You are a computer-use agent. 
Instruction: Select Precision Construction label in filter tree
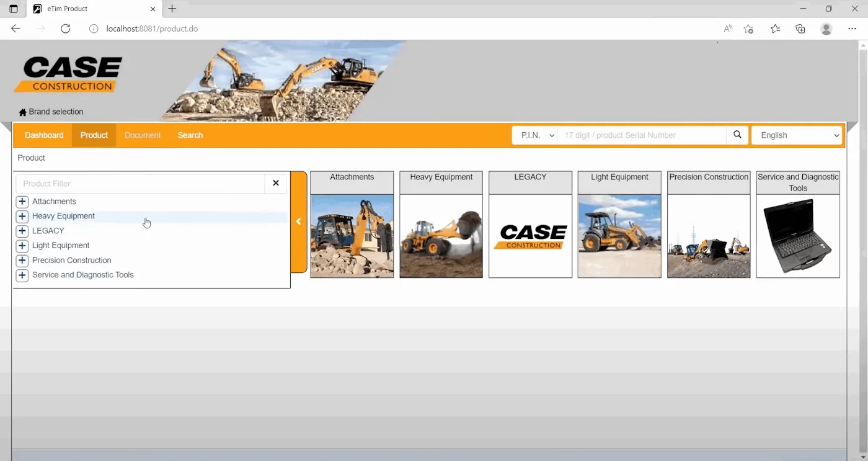[x=72, y=261]
